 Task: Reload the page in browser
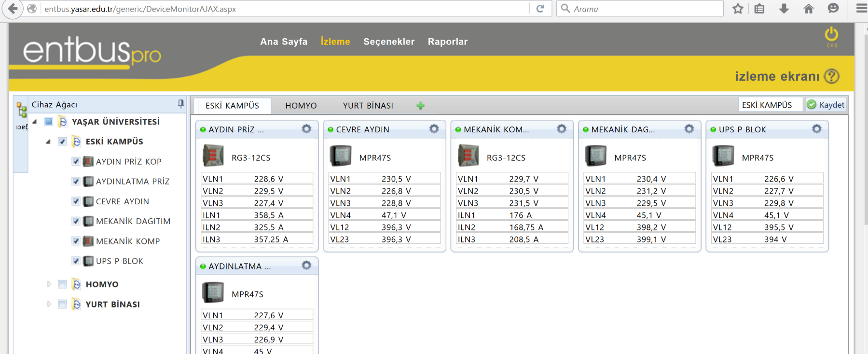540,9
